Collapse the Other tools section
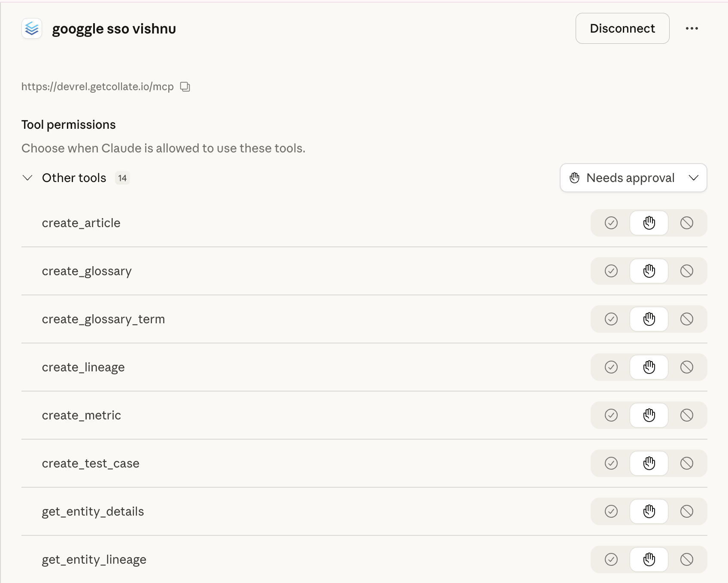Screen dimensions: 728x583 pyautogui.click(x=27, y=178)
